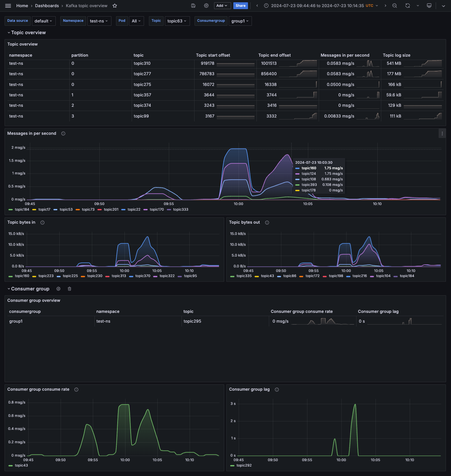Toggle topic292 series in Consumer group lag
This screenshot has width=451, height=476.
coord(244,465)
